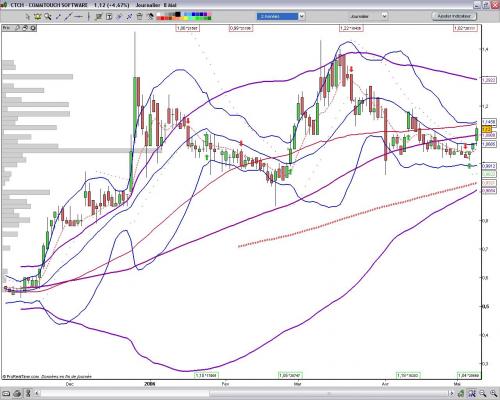The height and width of the screenshot is (400, 500).
Task: Click the rightmost icon in Prix panel header
Action: pos(33,28)
